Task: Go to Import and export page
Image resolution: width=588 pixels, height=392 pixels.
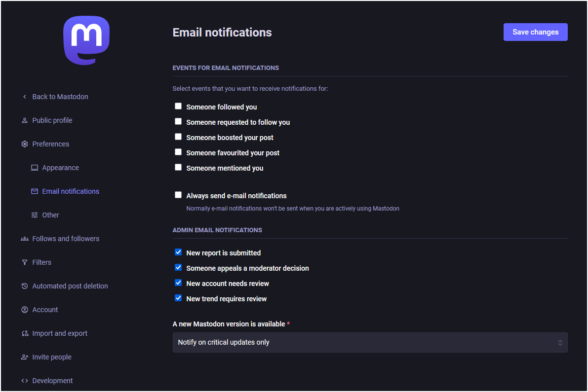Action: coord(60,333)
